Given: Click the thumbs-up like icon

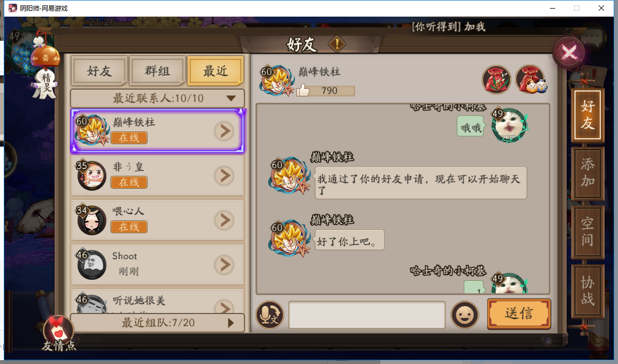Looking at the screenshot, I should pos(303,91).
